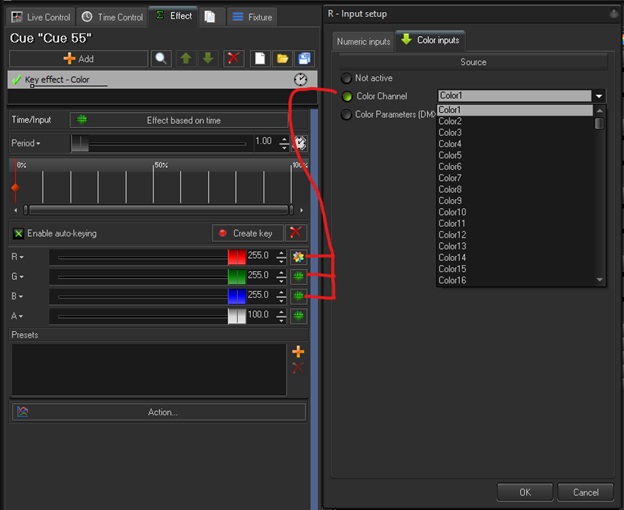Open input setup icon for G channel
624x510 pixels.
298,276
